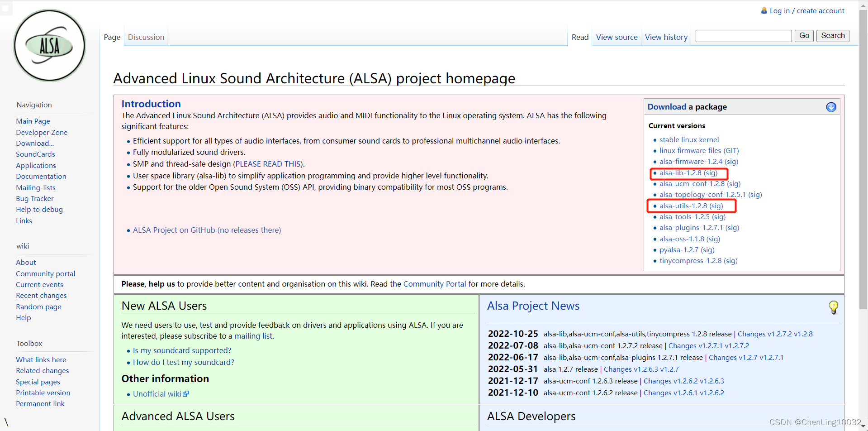Open Current events sidebar link
868x431 pixels.
[39, 284]
